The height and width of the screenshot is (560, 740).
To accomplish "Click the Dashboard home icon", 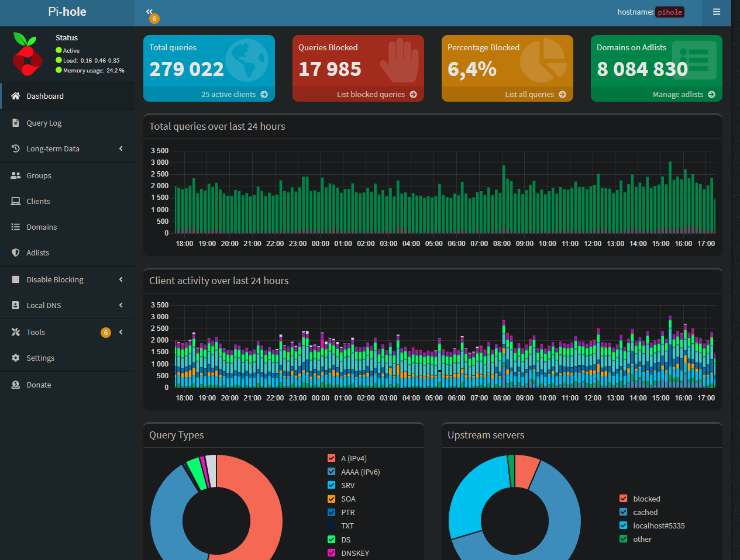I will (16, 96).
